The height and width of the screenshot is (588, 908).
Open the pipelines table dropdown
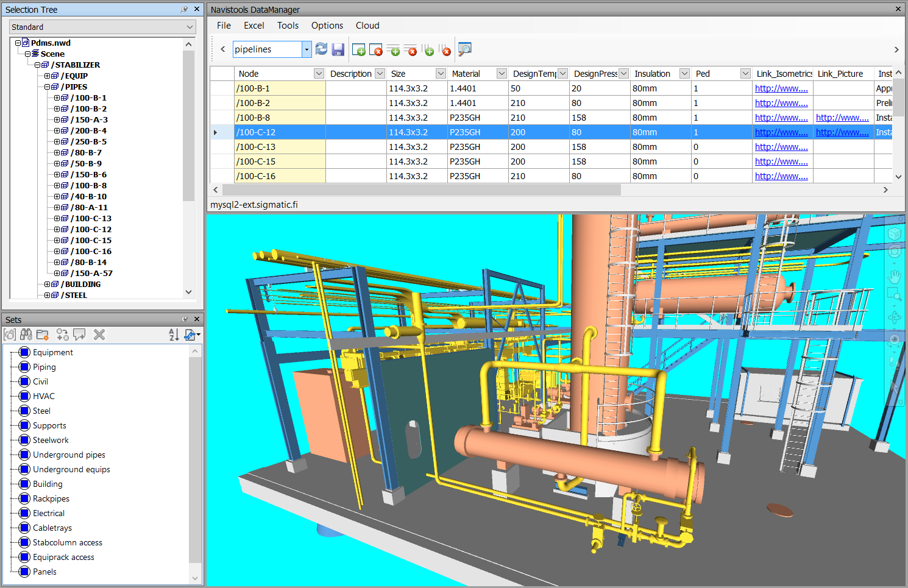[x=307, y=49]
